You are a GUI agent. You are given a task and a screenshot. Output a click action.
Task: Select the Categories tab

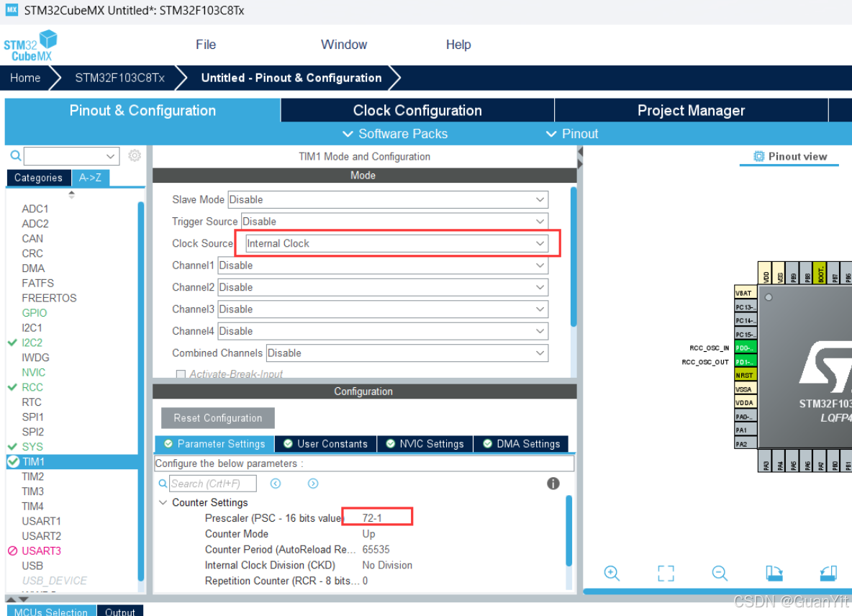39,178
